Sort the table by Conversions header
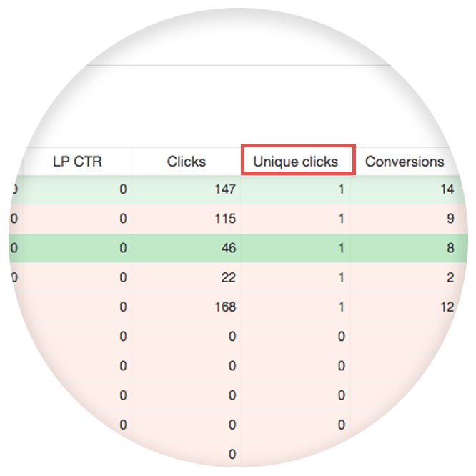The image size is (476, 476). pyautogui.click(x=405, y=162)
